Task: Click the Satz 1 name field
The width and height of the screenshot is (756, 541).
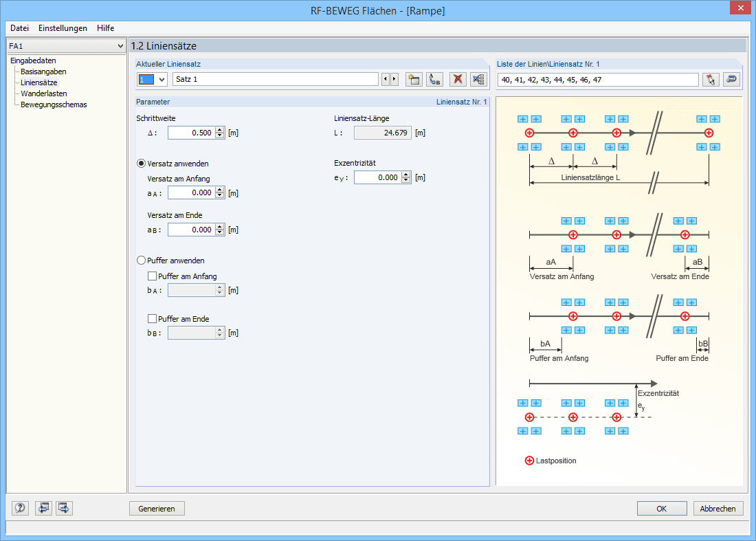Action: tap(276, 79)
